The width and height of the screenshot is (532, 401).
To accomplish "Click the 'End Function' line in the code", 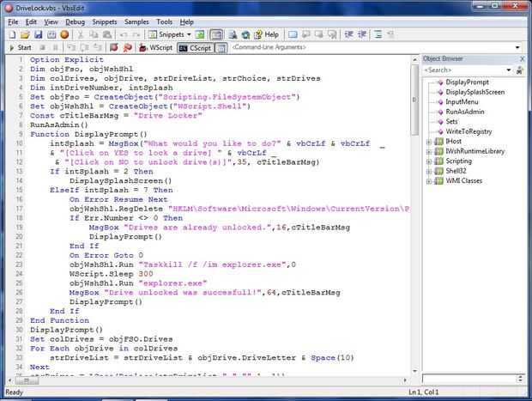I will click(x=59, y=320).
